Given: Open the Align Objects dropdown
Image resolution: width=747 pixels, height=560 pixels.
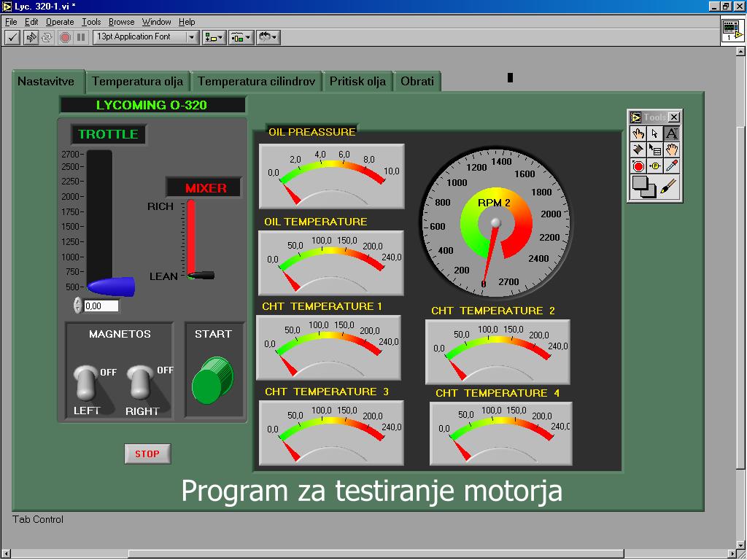Looking at the screenshot, I should pyautogui.click(x=214, y=37).
